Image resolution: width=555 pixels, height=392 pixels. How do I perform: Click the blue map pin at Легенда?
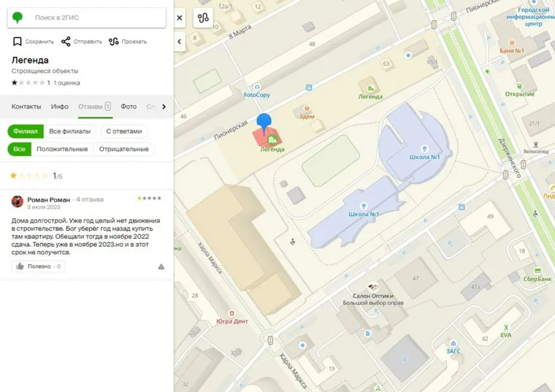click(x=265, y=123)
